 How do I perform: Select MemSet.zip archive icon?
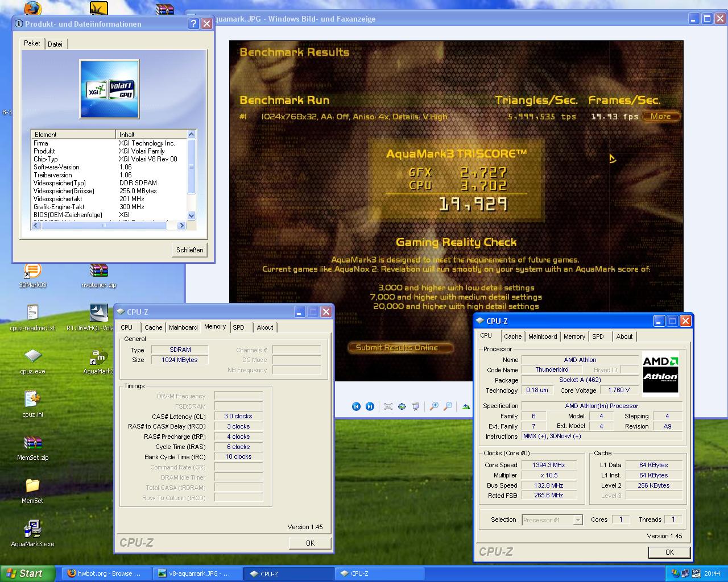click(x=32, y=447)
